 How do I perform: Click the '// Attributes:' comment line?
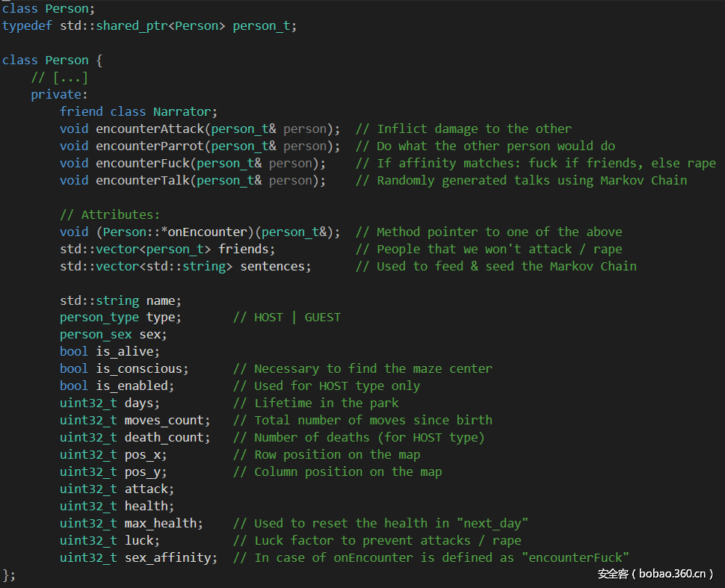[x=110, y=214]
